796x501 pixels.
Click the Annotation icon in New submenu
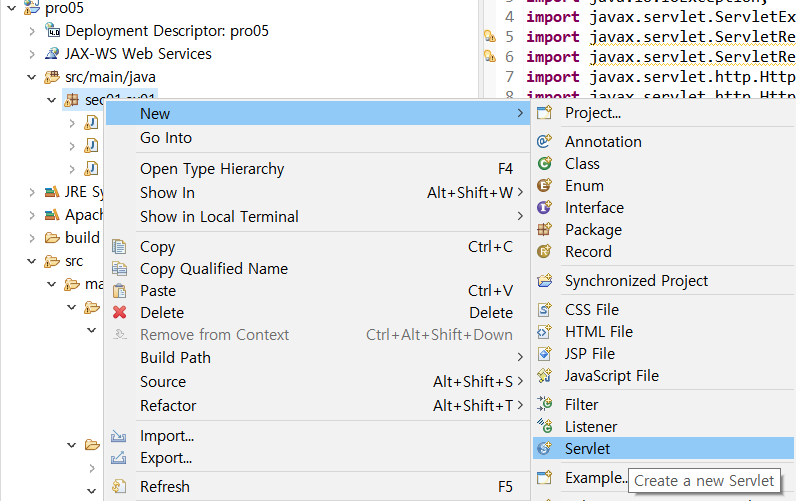(x=544, y=141)
